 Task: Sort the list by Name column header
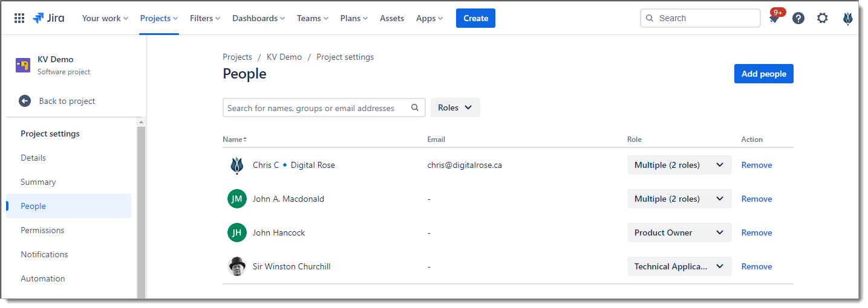click(234, 140)
